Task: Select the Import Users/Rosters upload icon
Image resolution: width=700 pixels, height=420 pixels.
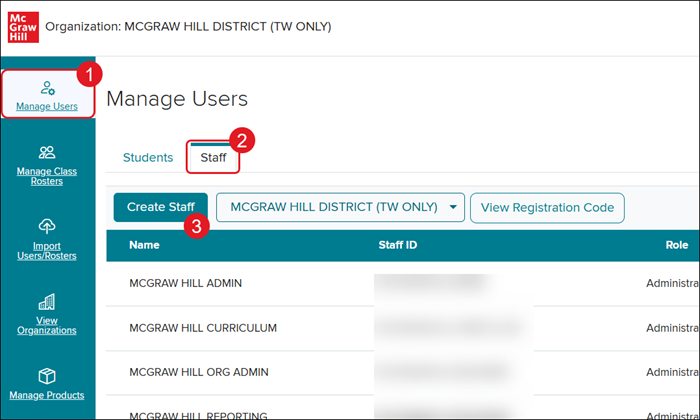Action: click(47, 227)
